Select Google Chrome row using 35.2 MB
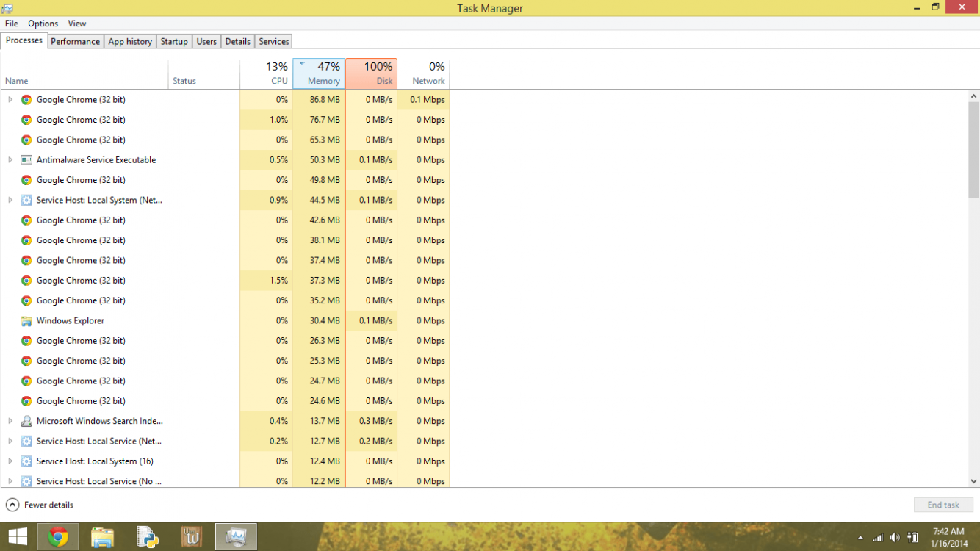980x551 pixels. tap(225, 300)
